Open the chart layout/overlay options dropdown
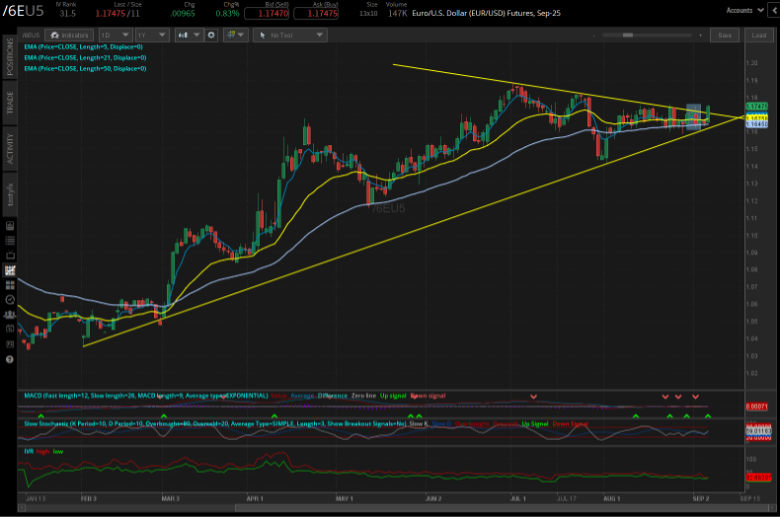Image resolution: width=780 pixels, height=518 pixels. point(235,35)
